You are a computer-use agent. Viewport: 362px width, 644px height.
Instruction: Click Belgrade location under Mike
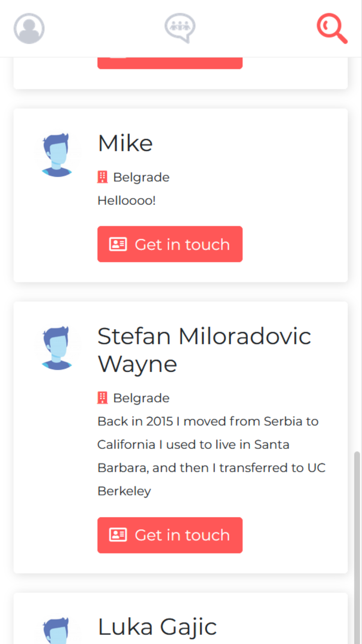coord(141,177)
